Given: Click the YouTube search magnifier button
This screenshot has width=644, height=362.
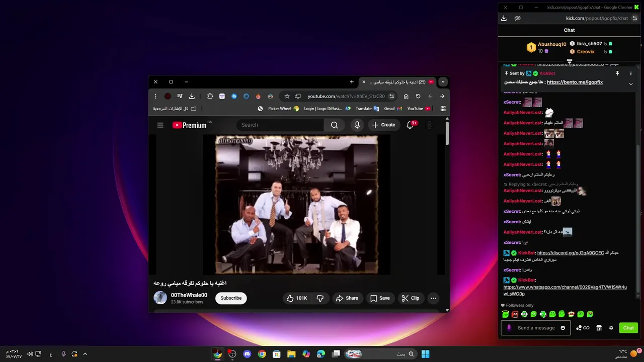Looking at the screenshot, I should pos(335,125).
